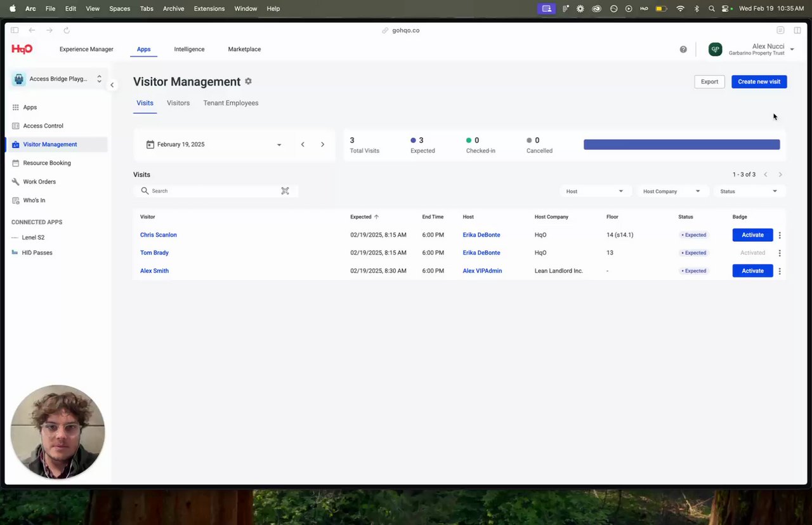Go to previous day with left arrow
This screenshot has width=812, height=525.
click(x=303, y=145)
